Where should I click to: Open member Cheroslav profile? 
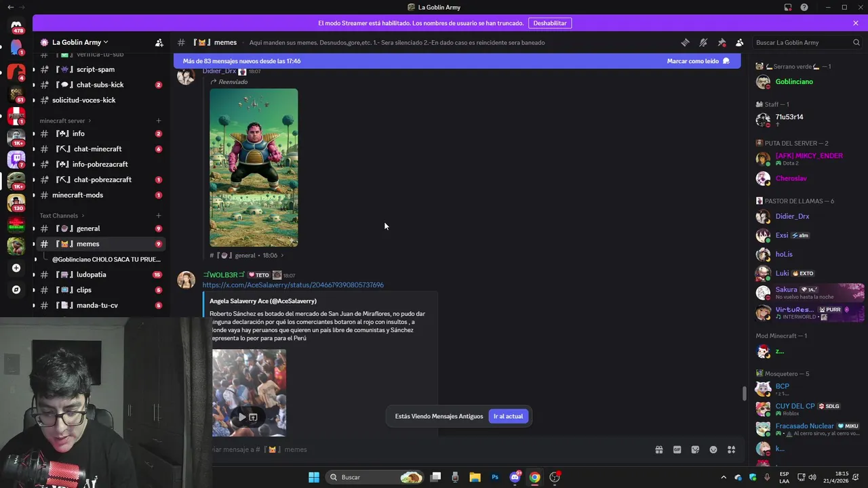click(x=807, y=178)
